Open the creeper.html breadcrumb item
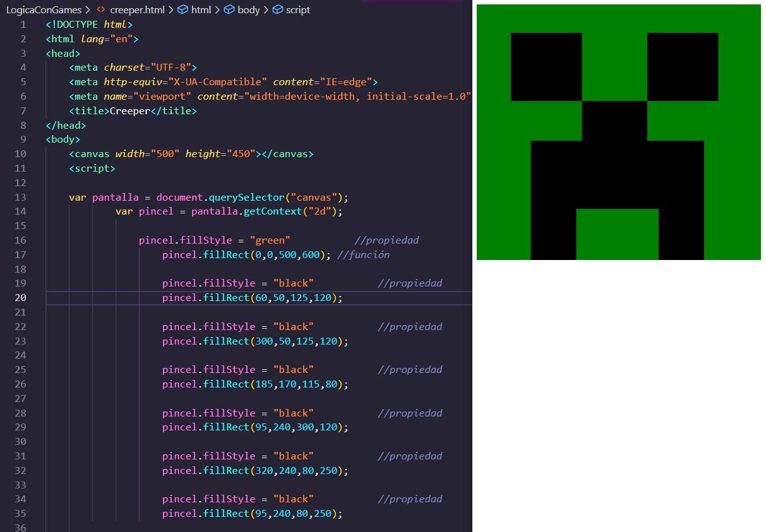The width and height of the screenshot is (766, 532). point(137,10)
